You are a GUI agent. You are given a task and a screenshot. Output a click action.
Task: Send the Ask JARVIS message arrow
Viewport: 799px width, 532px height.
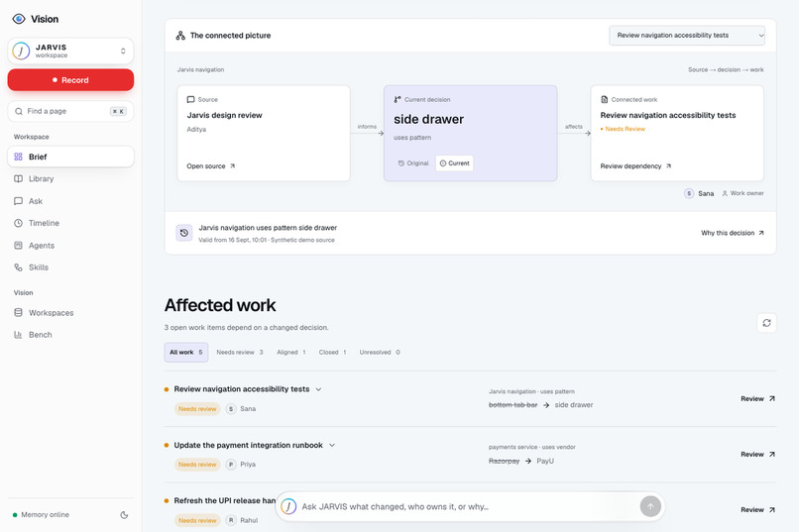[x=650, y=506]
